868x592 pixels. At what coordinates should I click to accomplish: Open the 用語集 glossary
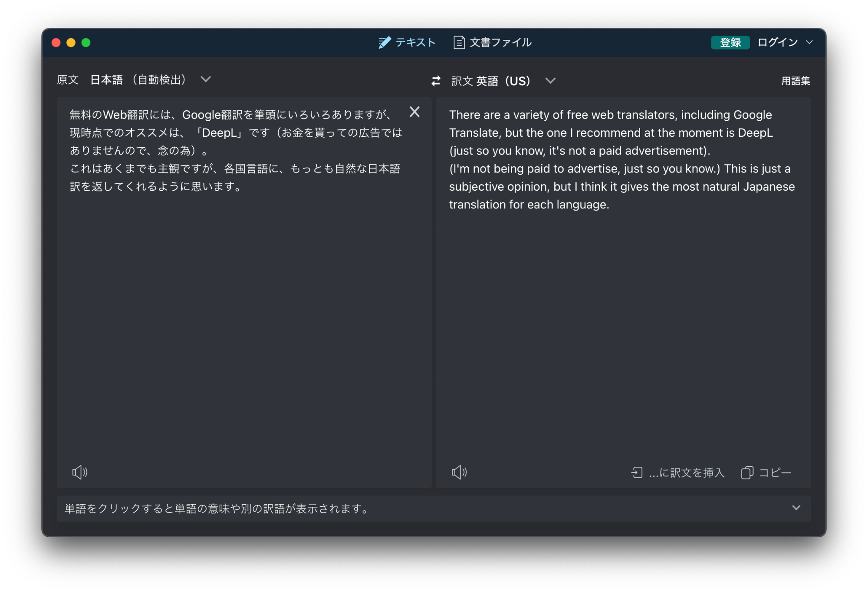coord(795,81)
